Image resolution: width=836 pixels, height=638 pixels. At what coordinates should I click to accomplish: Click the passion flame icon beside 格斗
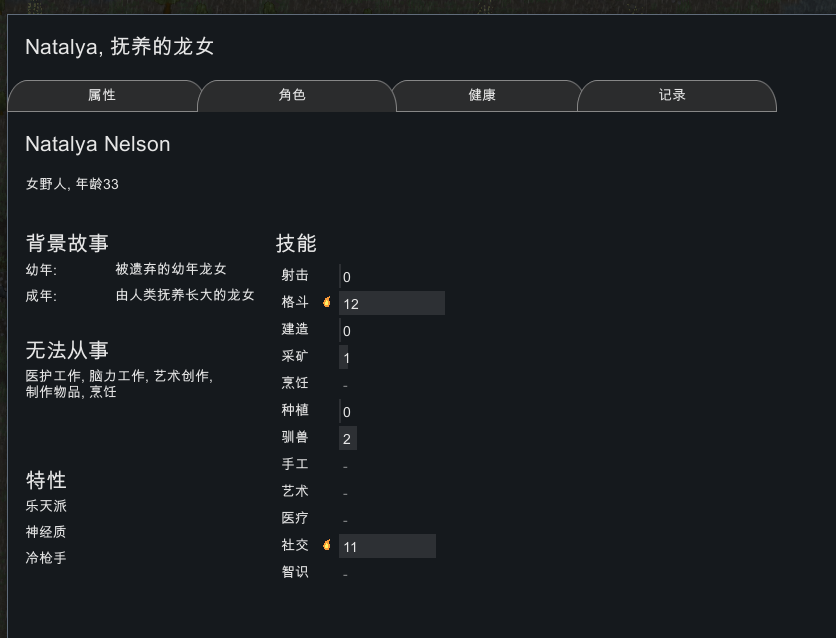tap(326, 302)
